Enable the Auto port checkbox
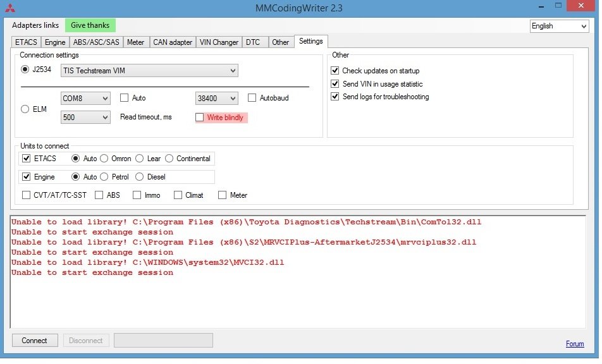This screenshot has width=602, height=364. [124, 98]
